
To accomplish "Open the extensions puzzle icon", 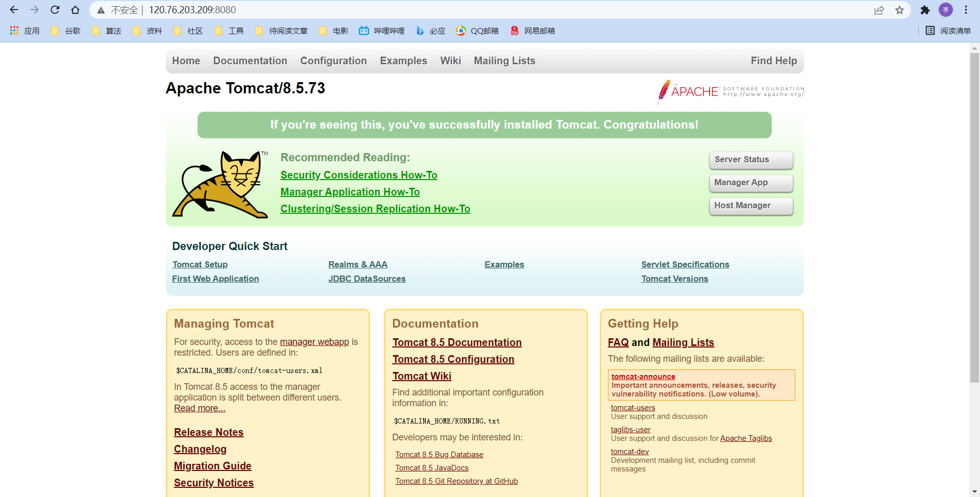I will pyautogui.click(x=925, y=10).
